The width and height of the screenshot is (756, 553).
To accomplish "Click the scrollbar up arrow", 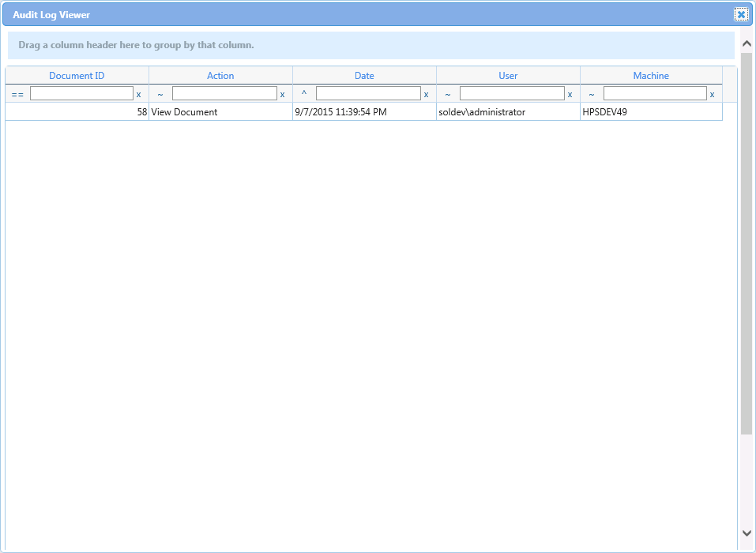I will [x=747, y=44].
